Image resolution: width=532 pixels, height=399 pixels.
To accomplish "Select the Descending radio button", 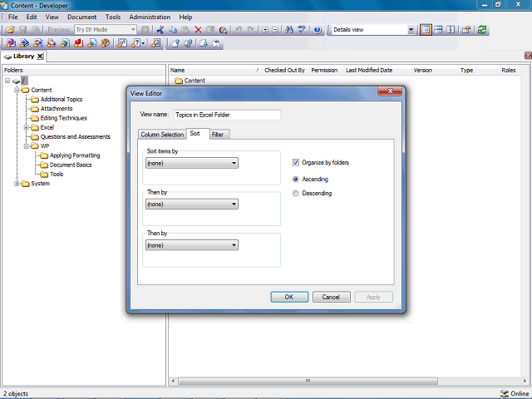I will click(x=296, y=194).
